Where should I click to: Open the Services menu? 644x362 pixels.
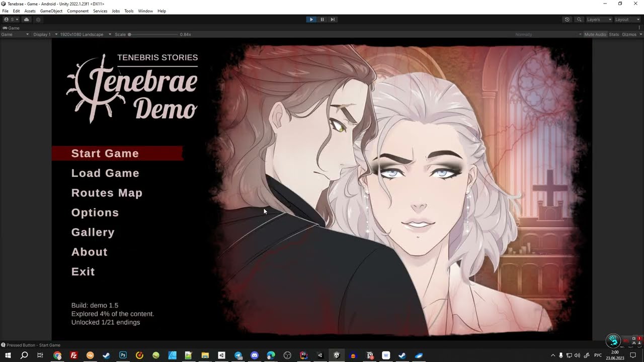tap(100, 11)
